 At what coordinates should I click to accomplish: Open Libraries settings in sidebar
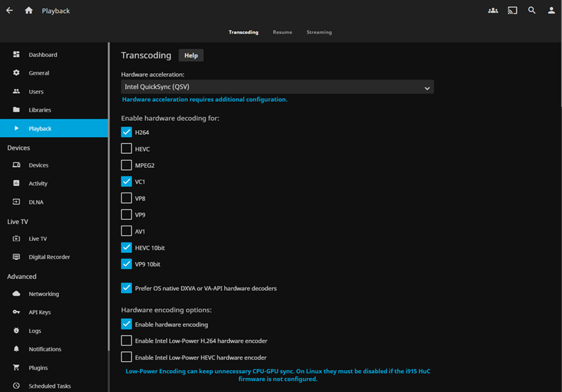pos(39,110)
